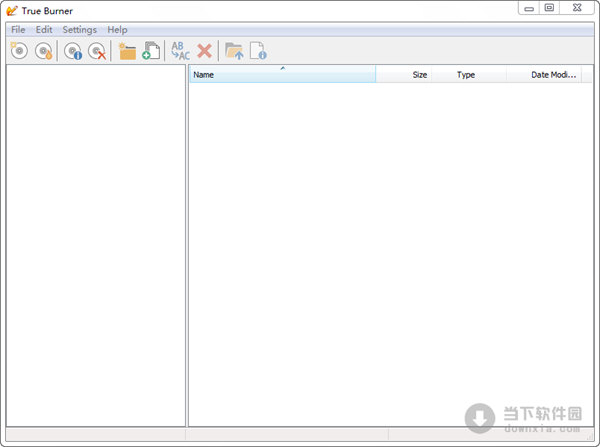Screen dimensions: 600x447
Task: Click the Erase disc icon
Action: click(x=97, y=51)
